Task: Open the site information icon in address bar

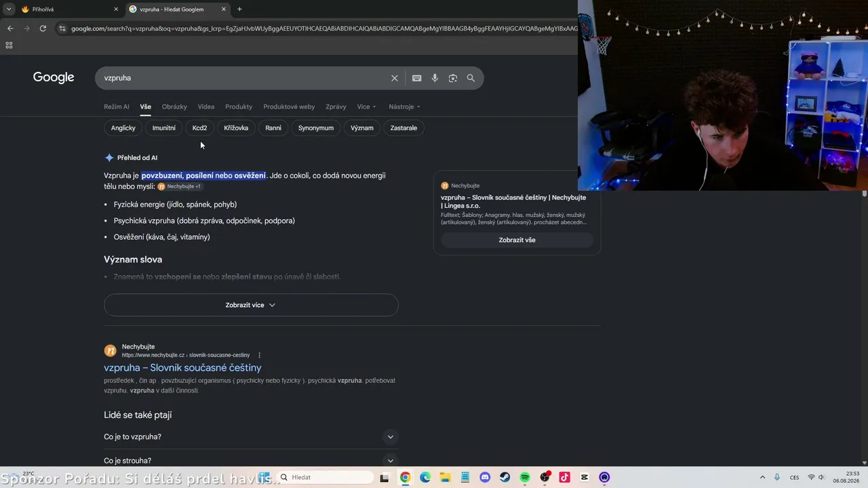Action: pos(62,28)
